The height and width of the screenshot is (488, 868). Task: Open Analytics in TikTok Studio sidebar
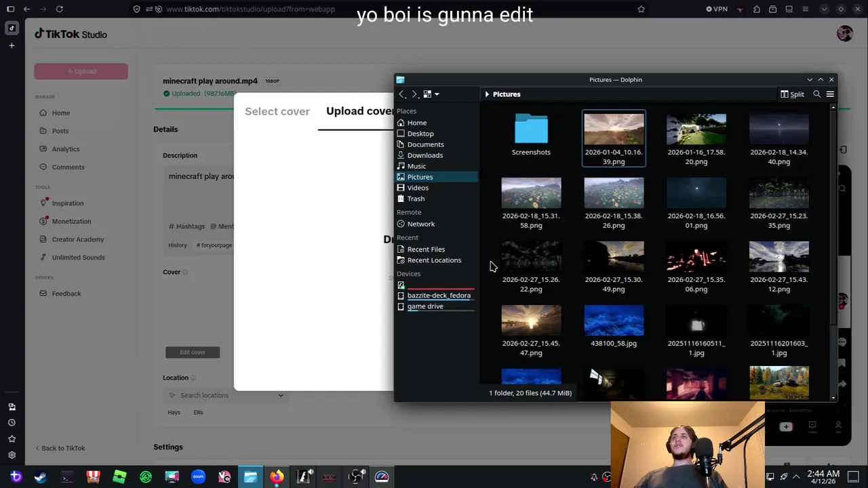click(66, 149)
